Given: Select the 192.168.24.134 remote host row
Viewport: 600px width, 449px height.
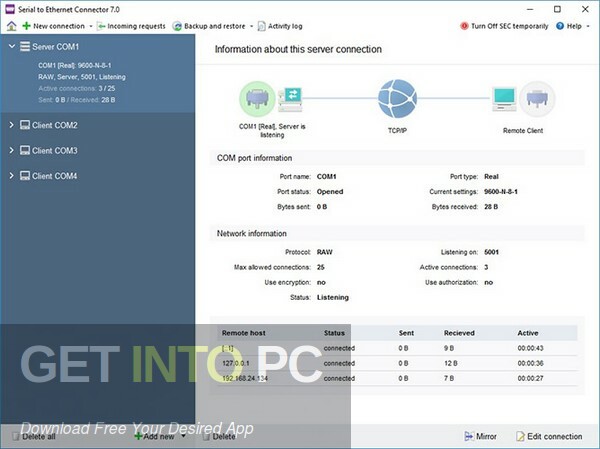Looking at the screenshot, I should click(x=397, y=378).
